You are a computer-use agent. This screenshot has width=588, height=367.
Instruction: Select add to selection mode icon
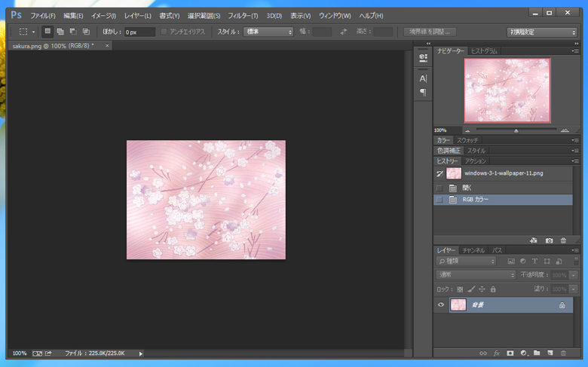pos(60,32)
